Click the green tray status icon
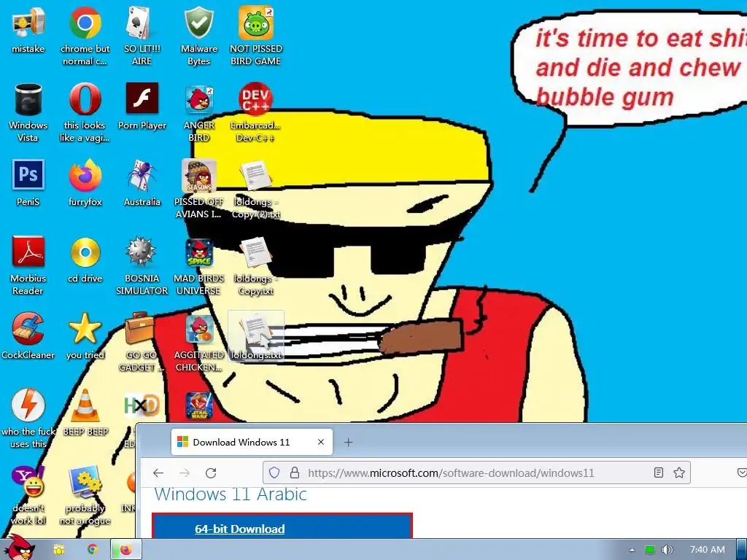This screenshot has height=560, width=747. pos(649,550)
